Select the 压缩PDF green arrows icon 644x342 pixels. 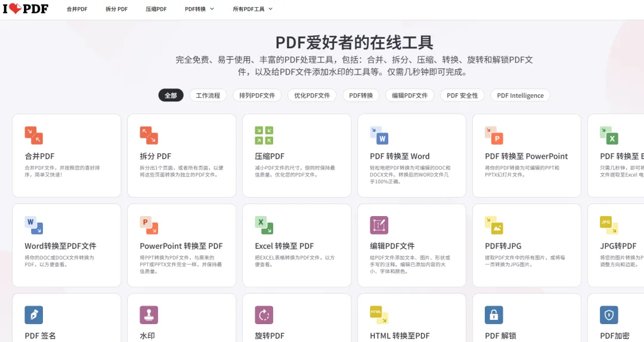264,135
